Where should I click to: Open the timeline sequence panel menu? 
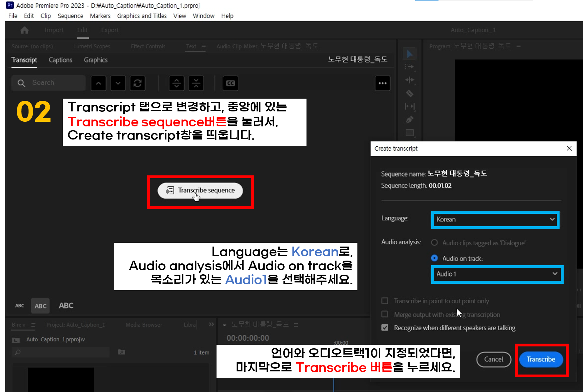(x=296, y=325)
